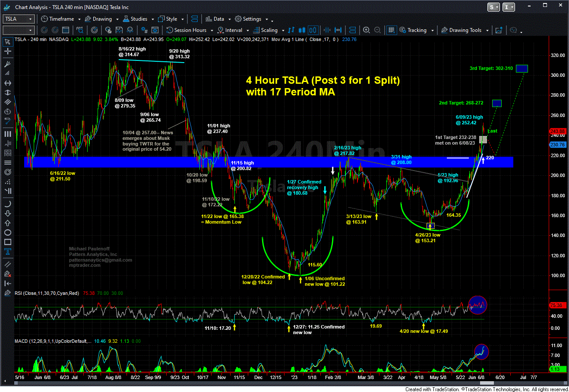
Task: Click the subgraph panels icon beside bar spacing
Action: tap(352, 30)
